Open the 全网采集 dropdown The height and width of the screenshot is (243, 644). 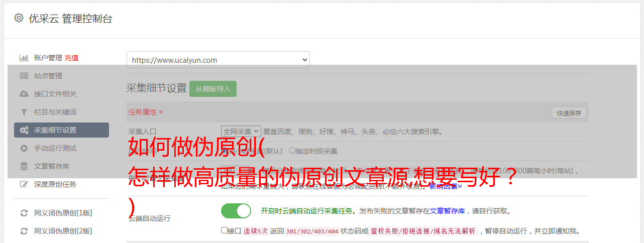(241, 132)
